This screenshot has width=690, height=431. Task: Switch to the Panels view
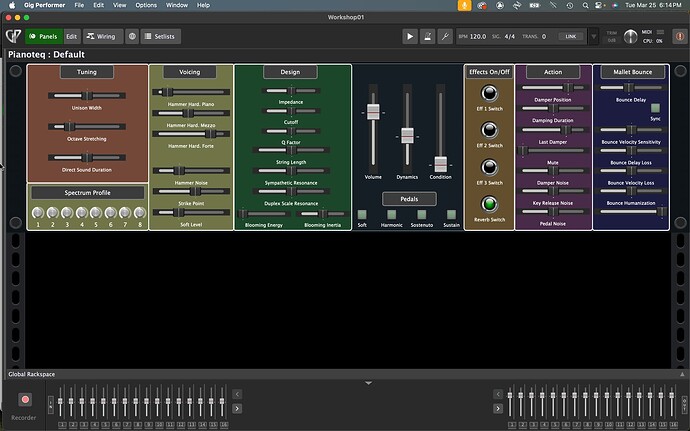44,37
